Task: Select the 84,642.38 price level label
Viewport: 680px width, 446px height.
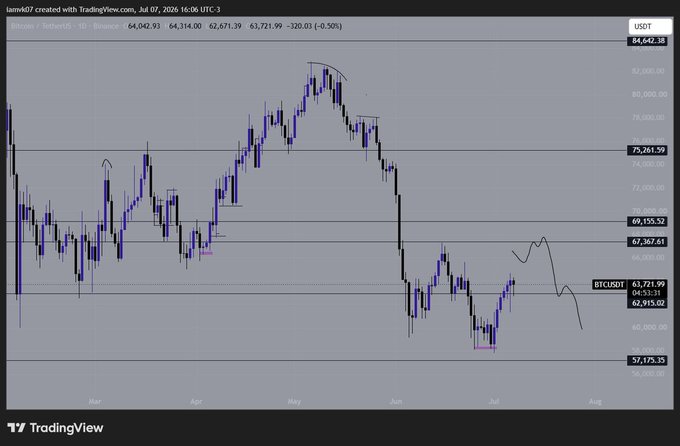Action: (x=648, y=41)
